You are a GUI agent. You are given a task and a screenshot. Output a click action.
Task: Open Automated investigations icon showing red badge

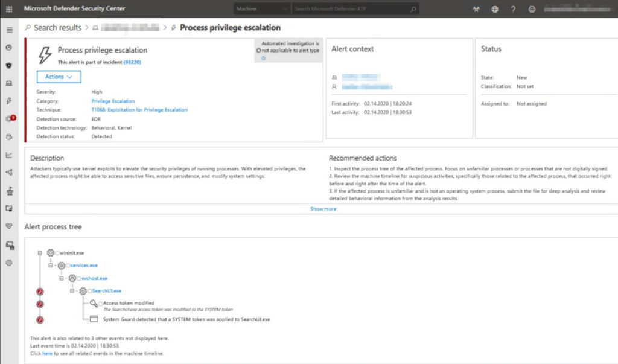(8, 118)
